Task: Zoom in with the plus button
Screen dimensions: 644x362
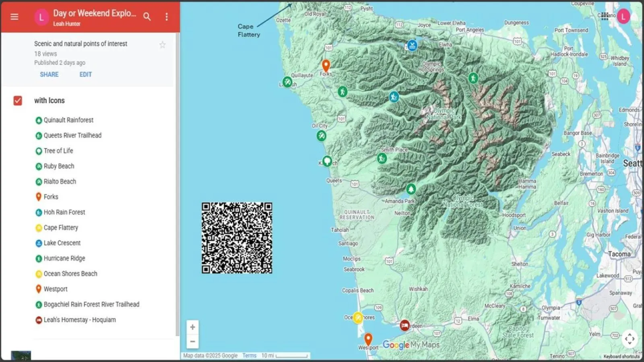Action: pos(192,327)
